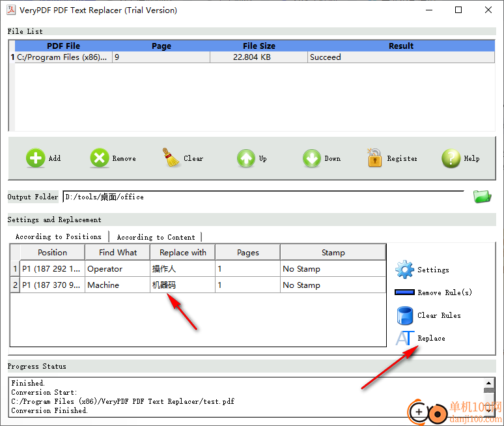Maximize the VeryPDF window
This screenshot has height=426, width=504.
point(458,10)
